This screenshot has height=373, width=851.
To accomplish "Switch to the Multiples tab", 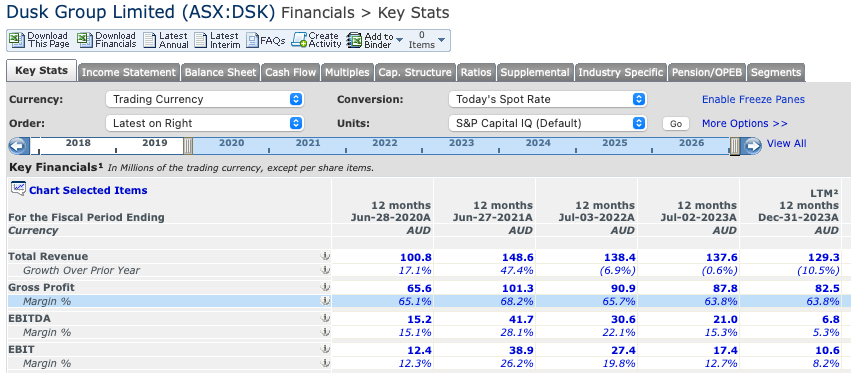I will click(x=347, y=72).
